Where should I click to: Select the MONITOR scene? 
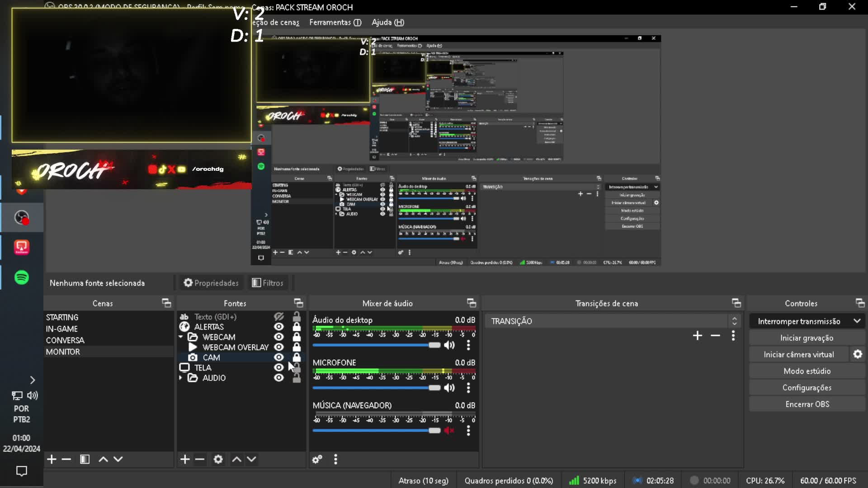pos(108,352)
